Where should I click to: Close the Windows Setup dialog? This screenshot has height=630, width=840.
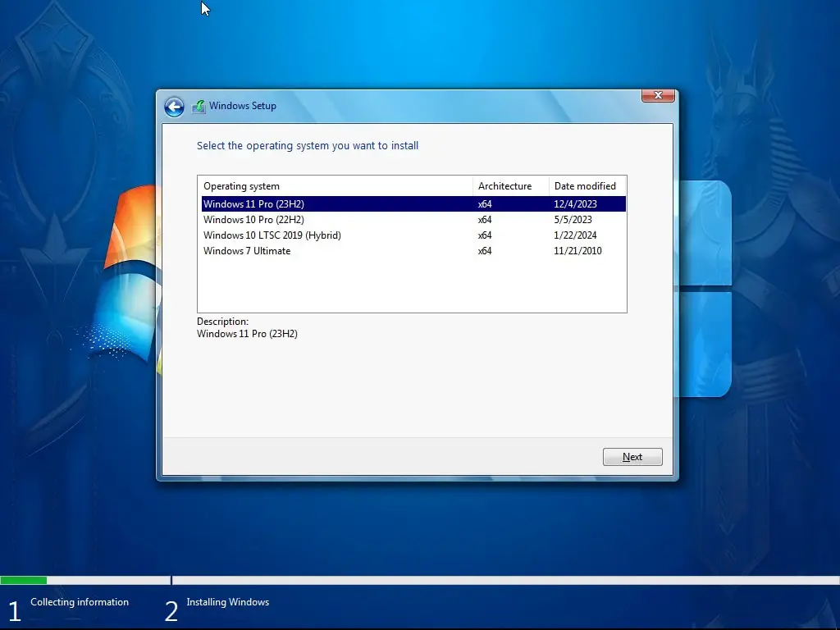657,96
